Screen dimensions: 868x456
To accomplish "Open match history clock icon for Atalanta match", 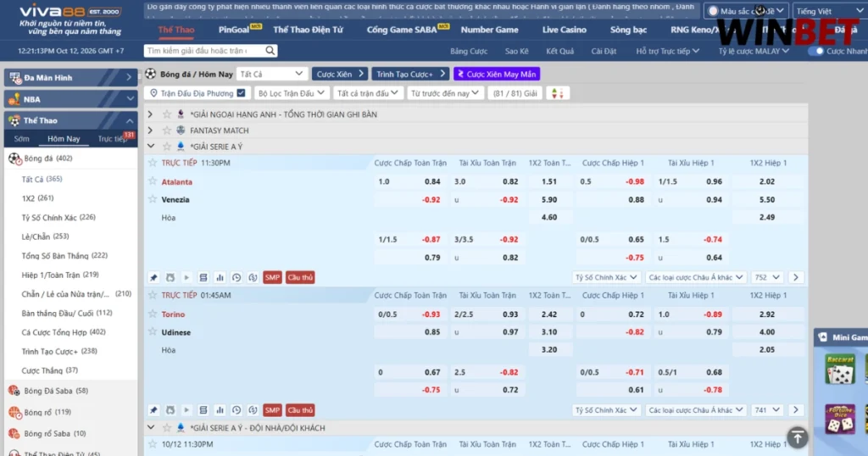I will pos(236,277).
